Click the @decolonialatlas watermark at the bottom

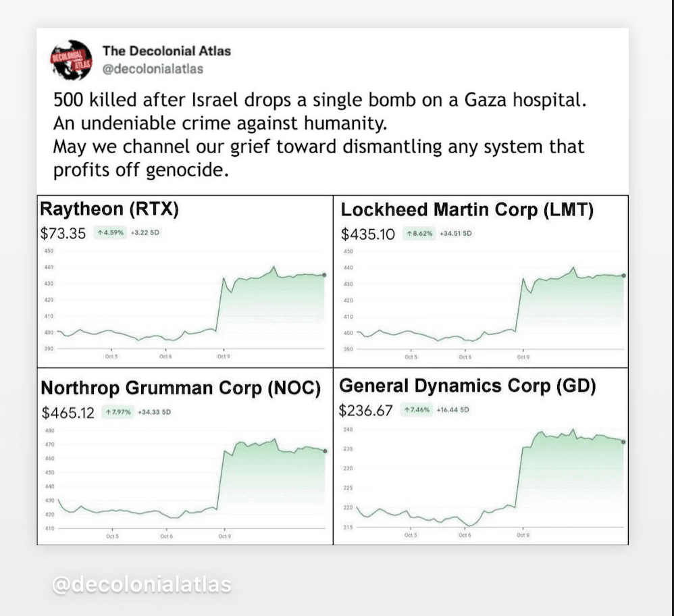[x=141, y=584]
